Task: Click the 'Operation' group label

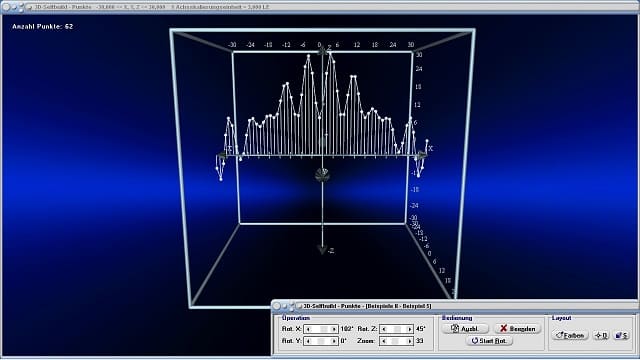Action: pyautogui.click(x=296, y=318)
